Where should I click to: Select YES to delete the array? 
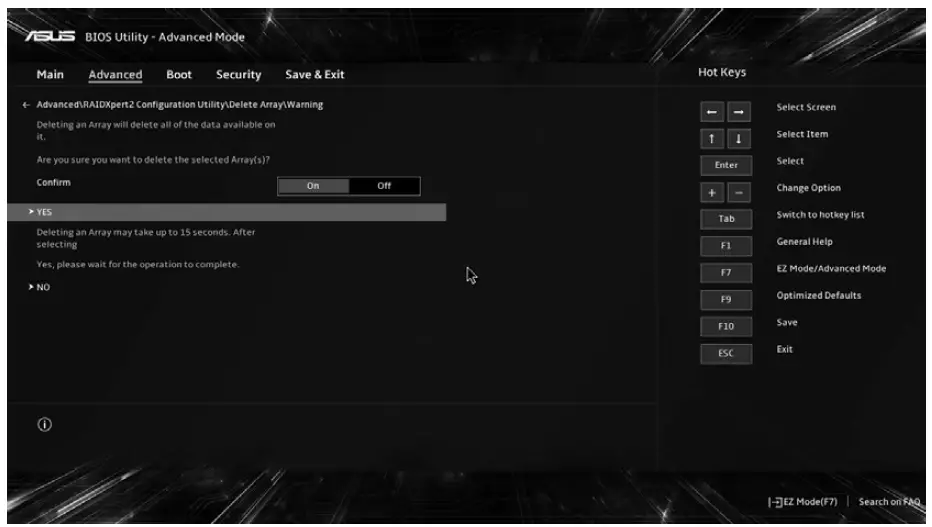tap(226, 212)
